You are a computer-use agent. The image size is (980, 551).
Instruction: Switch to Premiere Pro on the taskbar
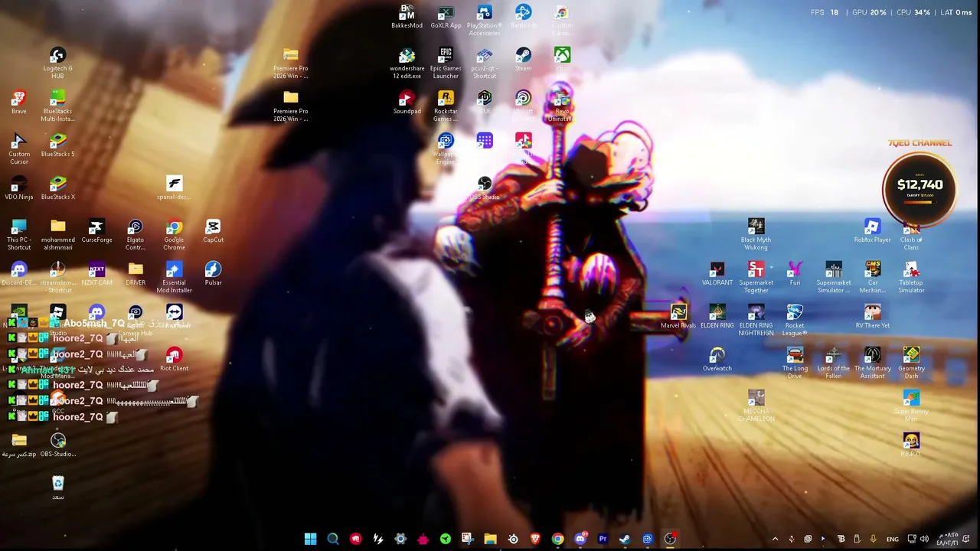pyautogui.click(x=603, y=539)
